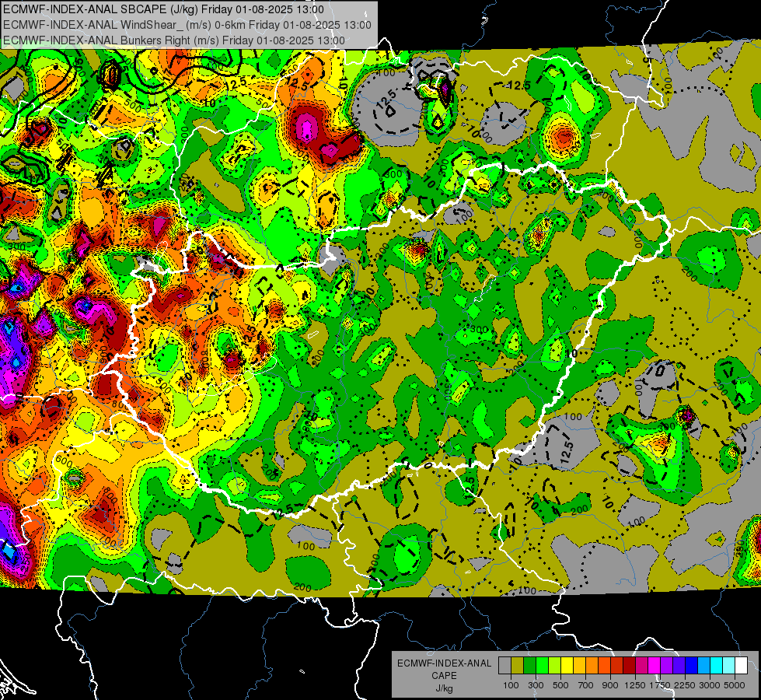
Task: Click the orange legend swatch
Action: (592, 666)
